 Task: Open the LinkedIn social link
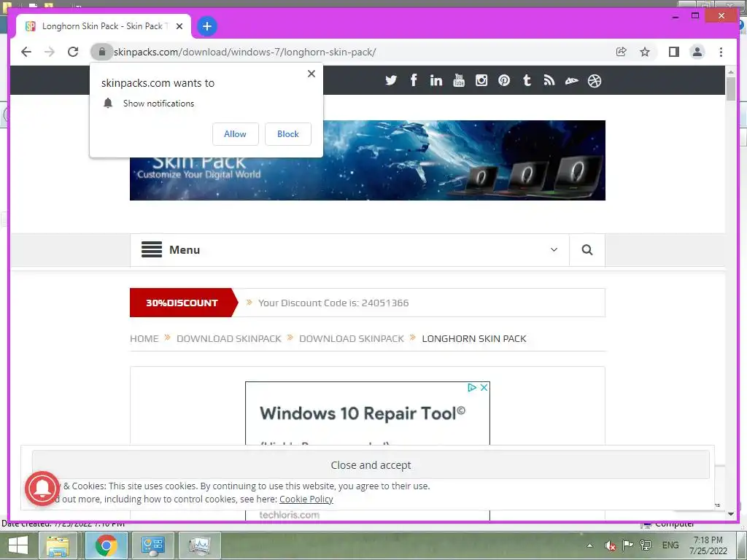436,80
